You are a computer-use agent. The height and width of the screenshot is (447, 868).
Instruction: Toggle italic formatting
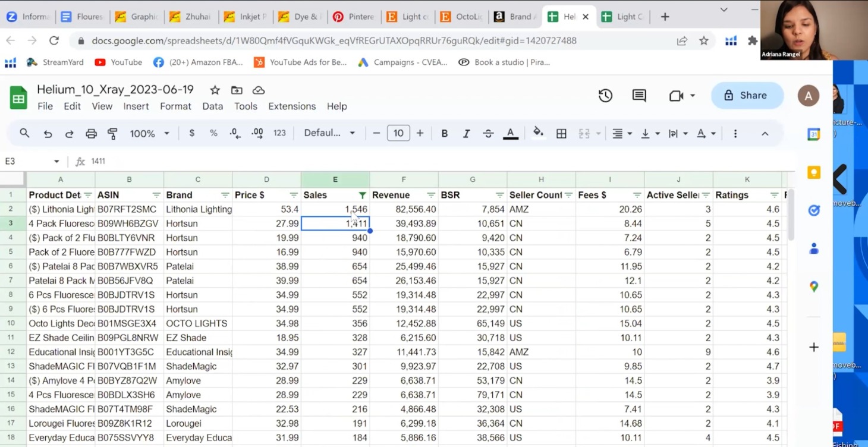tap(466, 134)
